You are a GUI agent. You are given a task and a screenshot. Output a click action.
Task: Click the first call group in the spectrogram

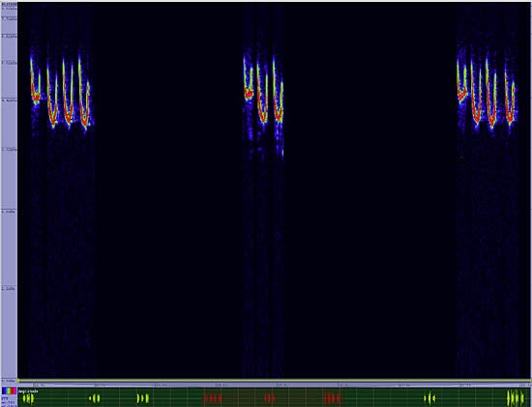point(62,92)
